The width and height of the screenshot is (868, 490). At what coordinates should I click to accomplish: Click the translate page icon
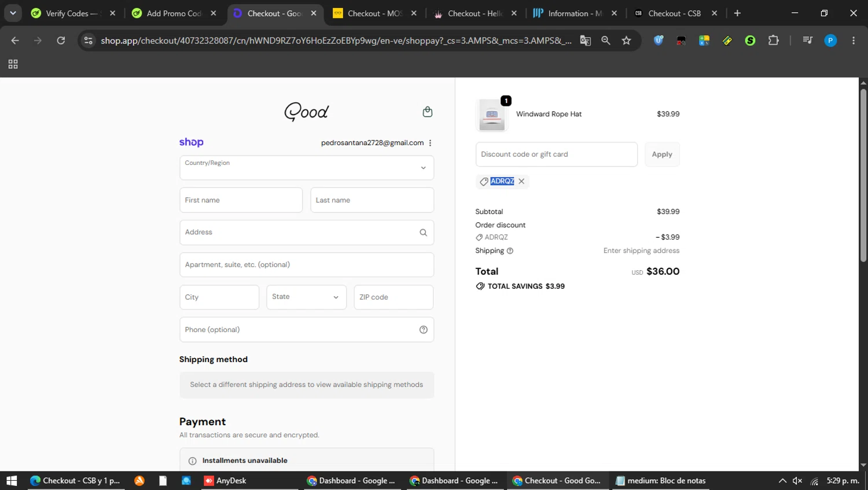tap(585, 40)
